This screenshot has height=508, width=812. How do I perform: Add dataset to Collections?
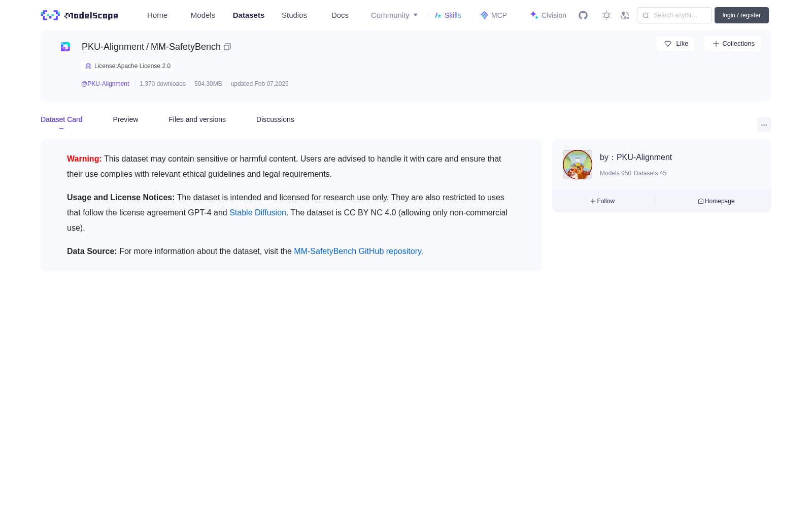pyautogui.click(x=733, y=44)
